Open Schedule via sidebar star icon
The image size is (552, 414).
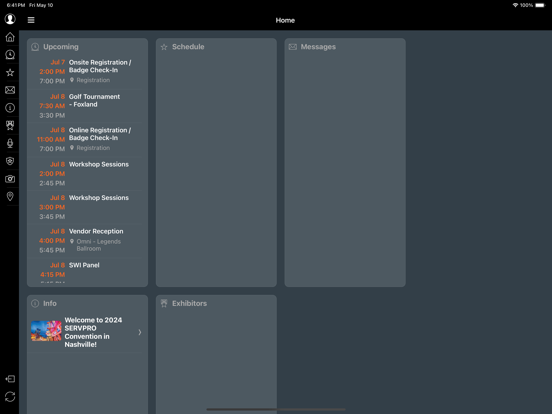point(10,73)
